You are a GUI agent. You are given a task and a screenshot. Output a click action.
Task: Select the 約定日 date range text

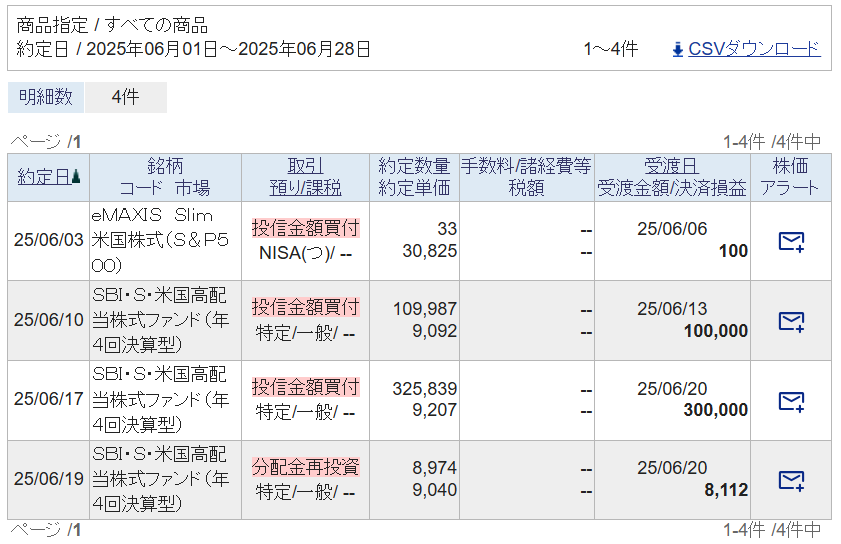pos(193,49)
